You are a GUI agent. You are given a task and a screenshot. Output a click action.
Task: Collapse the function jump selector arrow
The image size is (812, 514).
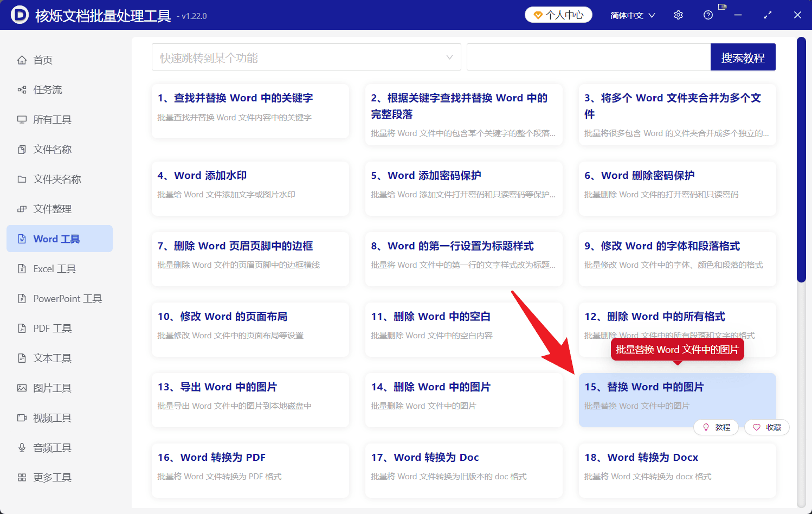(449, 57)
